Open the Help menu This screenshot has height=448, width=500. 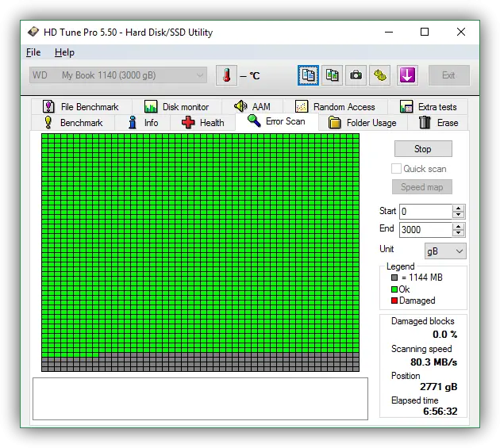click(x=64, y=52)
